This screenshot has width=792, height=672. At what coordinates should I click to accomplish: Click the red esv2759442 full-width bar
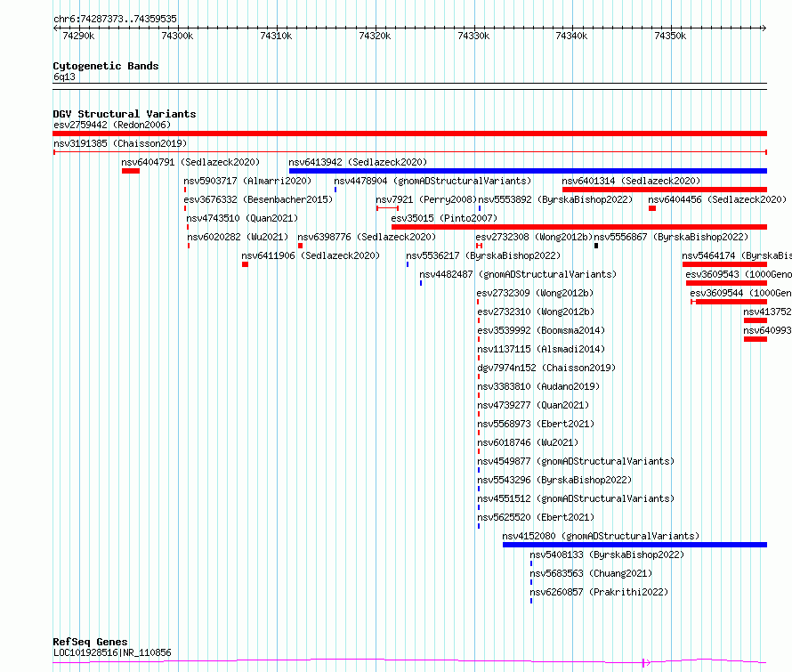point(409,134)
